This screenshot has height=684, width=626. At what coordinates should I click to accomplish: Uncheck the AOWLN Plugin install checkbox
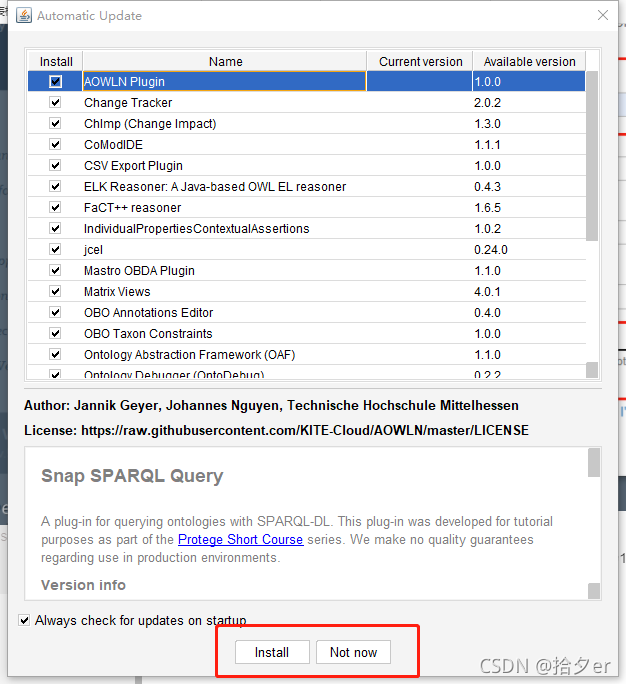[55, 82]
